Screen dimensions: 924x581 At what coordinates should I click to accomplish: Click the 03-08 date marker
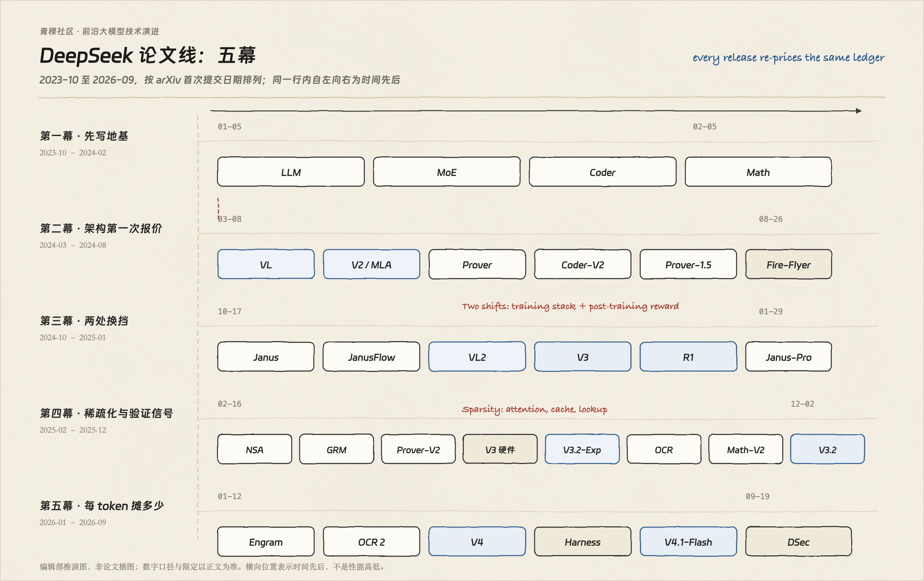(229, 219)
